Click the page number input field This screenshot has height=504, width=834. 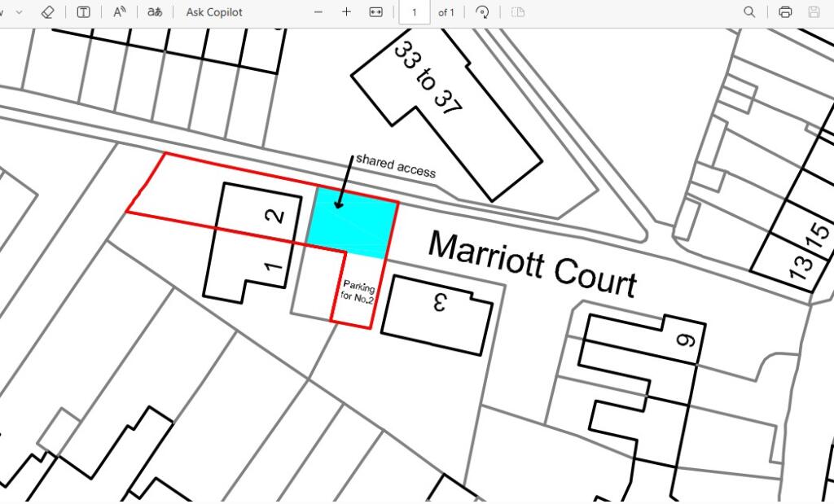(415, 12)
